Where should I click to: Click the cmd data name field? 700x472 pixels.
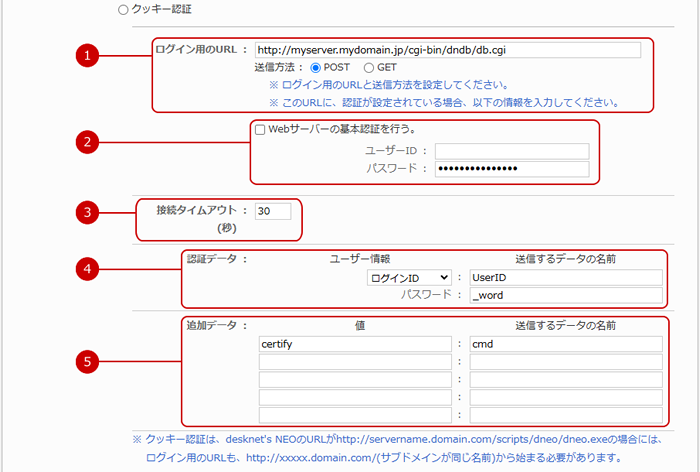coord(566,344)
